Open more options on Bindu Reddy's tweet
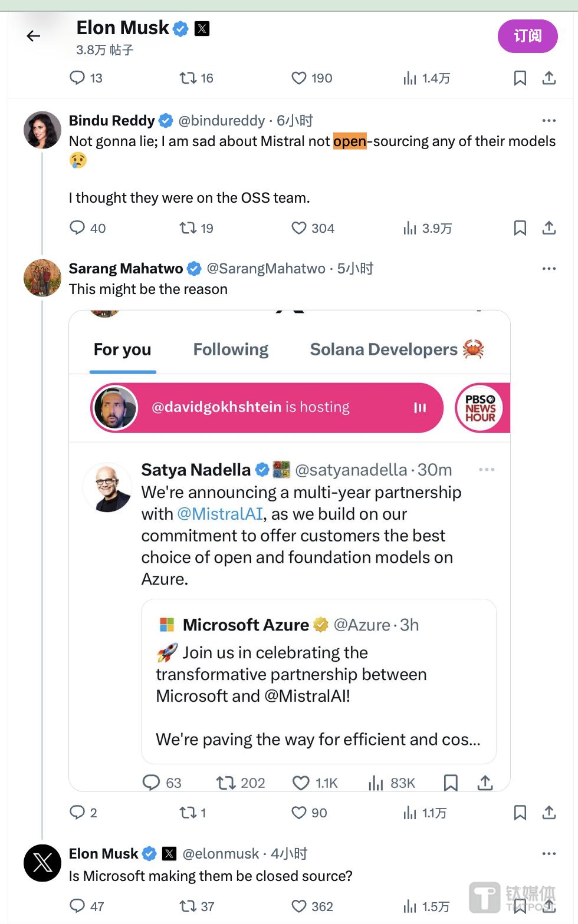 pos(549,121)
